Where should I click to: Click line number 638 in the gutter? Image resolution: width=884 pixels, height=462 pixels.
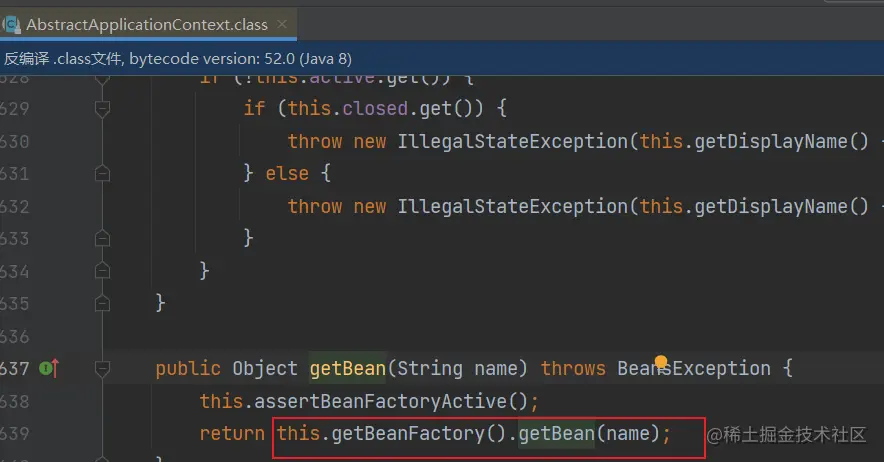tap(14, 401)
